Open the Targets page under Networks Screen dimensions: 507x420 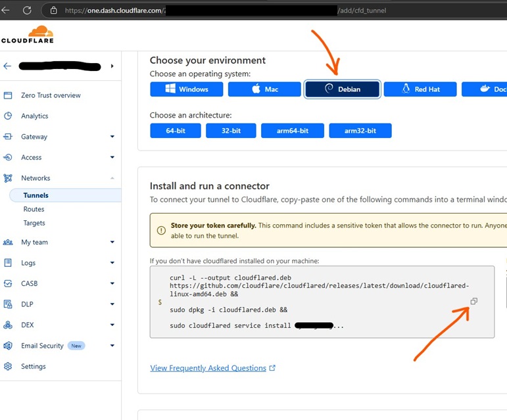(34, 223)
